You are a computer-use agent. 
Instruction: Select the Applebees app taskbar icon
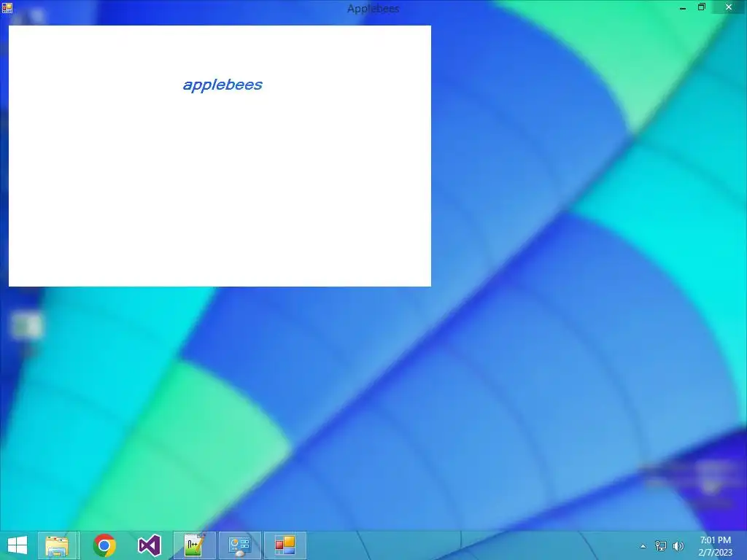point(285,545)
